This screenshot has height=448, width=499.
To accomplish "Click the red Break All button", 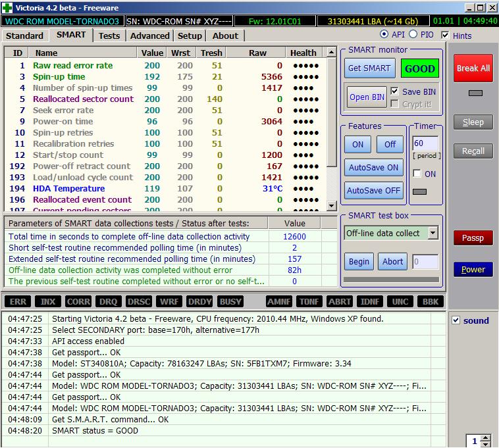I will [473, 68].
